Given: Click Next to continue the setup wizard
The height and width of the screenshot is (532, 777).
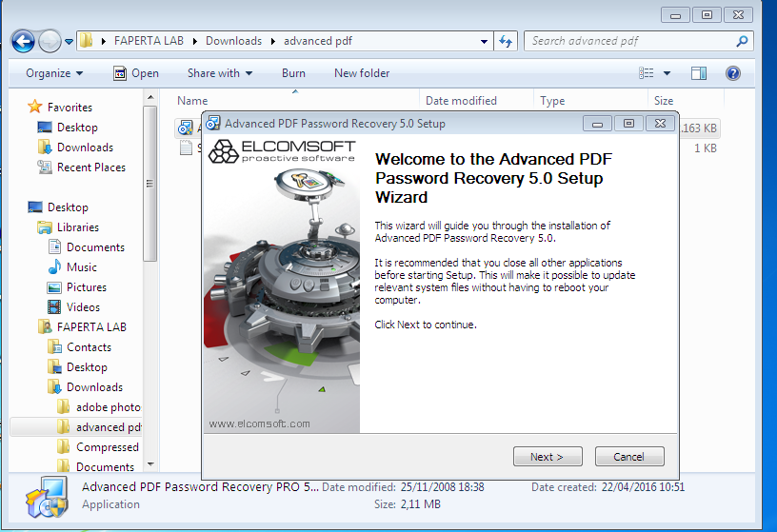Looking at the screenshot, I should tap(548, 456).
